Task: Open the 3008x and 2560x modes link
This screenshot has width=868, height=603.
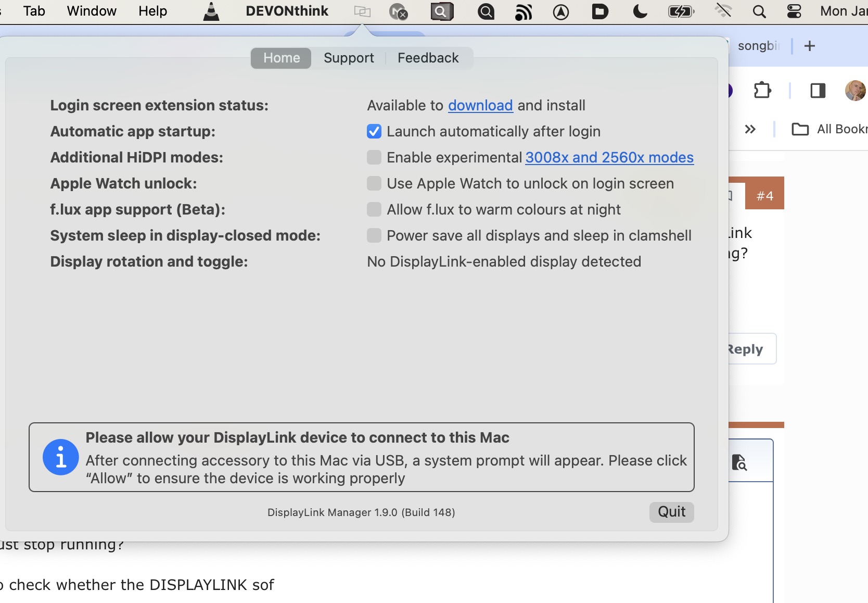Action: point(609,157)
